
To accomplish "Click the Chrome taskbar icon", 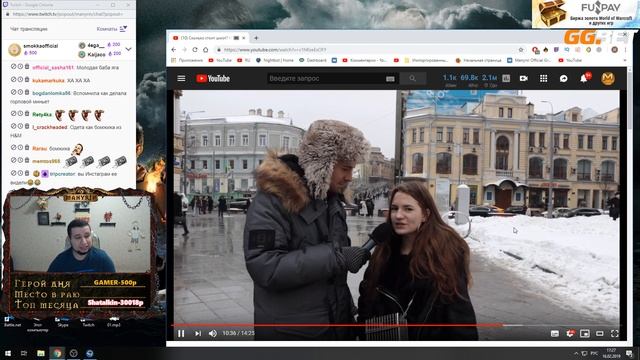I will tap(57, 353).
